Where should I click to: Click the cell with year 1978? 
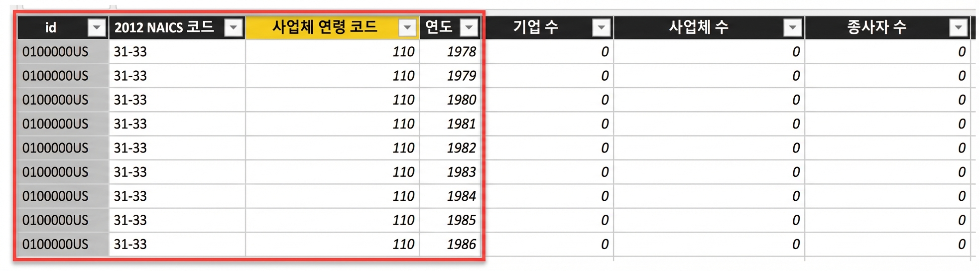coord(451,52)
